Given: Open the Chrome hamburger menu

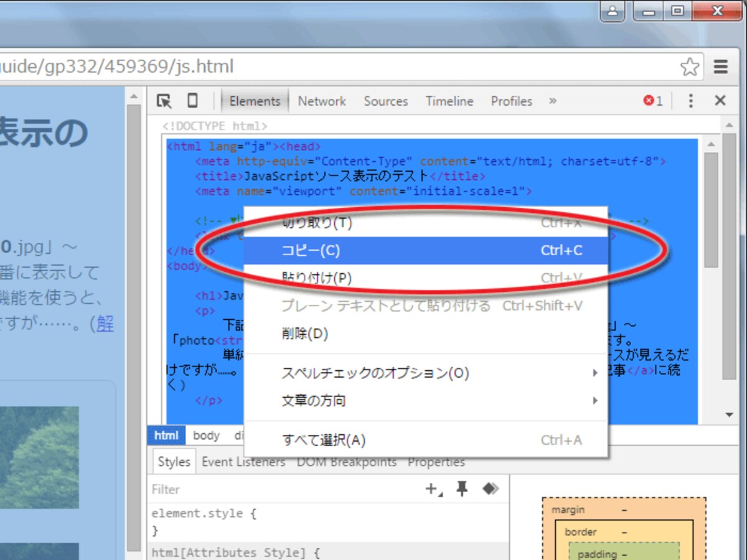Looking at the screenshot, I should tap(721, 66).
